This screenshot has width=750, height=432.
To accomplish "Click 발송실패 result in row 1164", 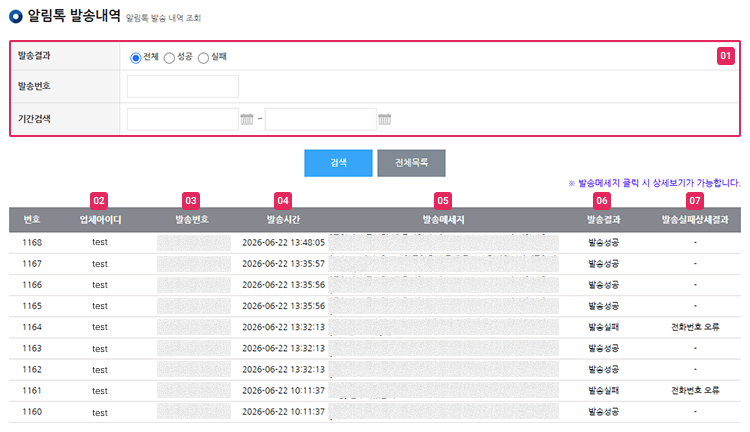I will [x=603, y=327].
